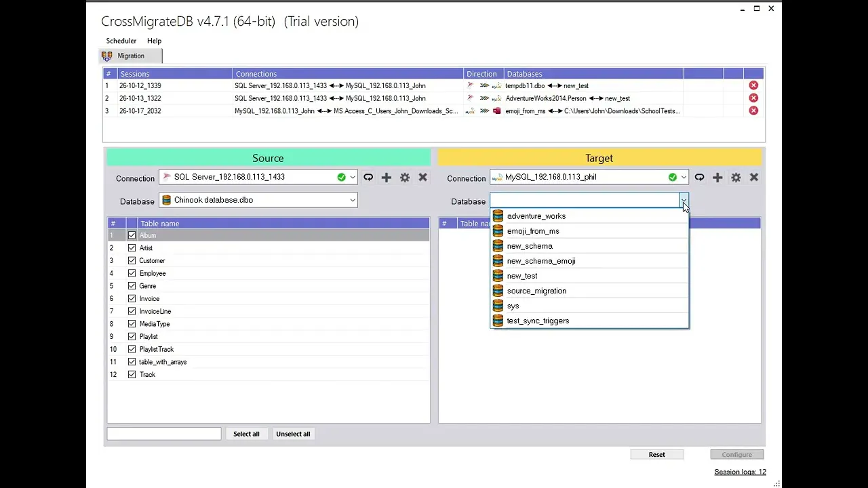Select source_migration database option
Screen dimensions: 868x488
coord(589,291)
